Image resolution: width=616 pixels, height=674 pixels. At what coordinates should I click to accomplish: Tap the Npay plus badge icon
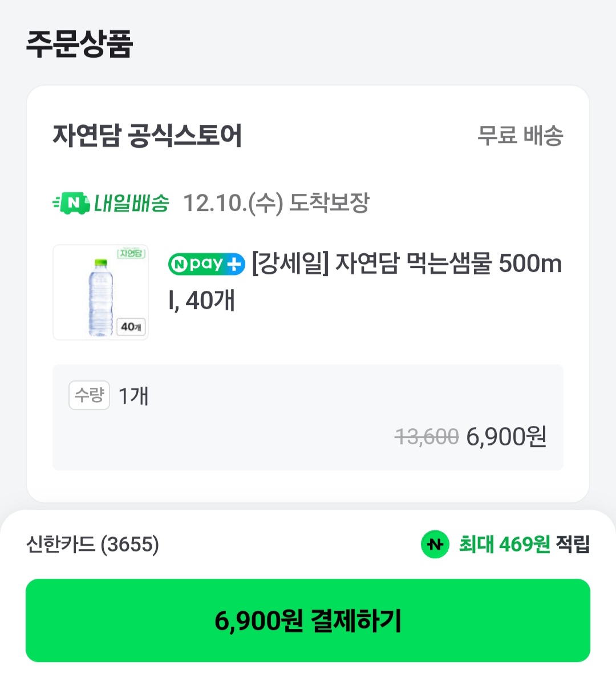pyautogui.click(x=206, y=264)
